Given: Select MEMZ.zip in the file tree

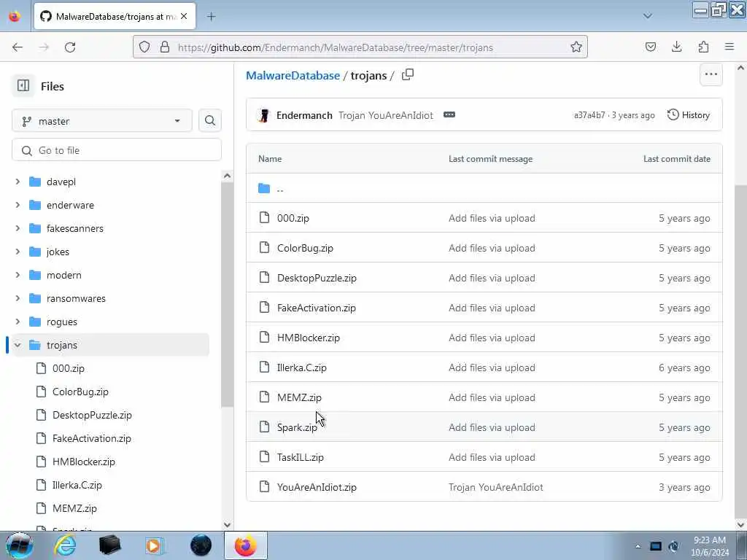Looking at the screenshot, I should click(x=74, y=508).
